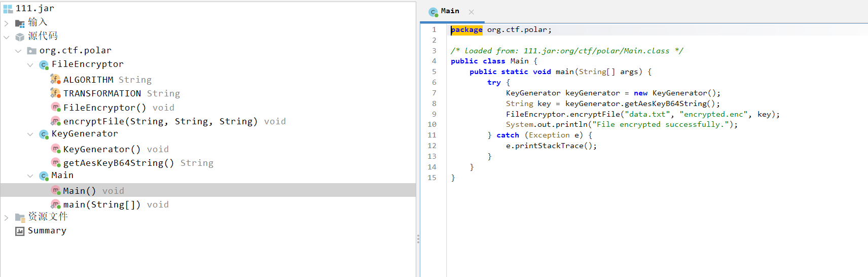This screenshot has width=868, height=277.
Task: Close the Main editor tab
Action: click(x=472, y=12)
